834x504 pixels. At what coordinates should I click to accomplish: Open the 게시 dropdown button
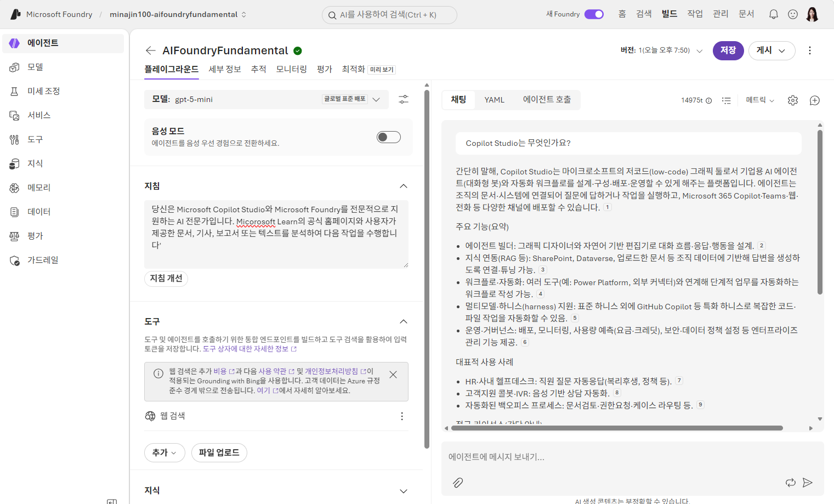771,50
